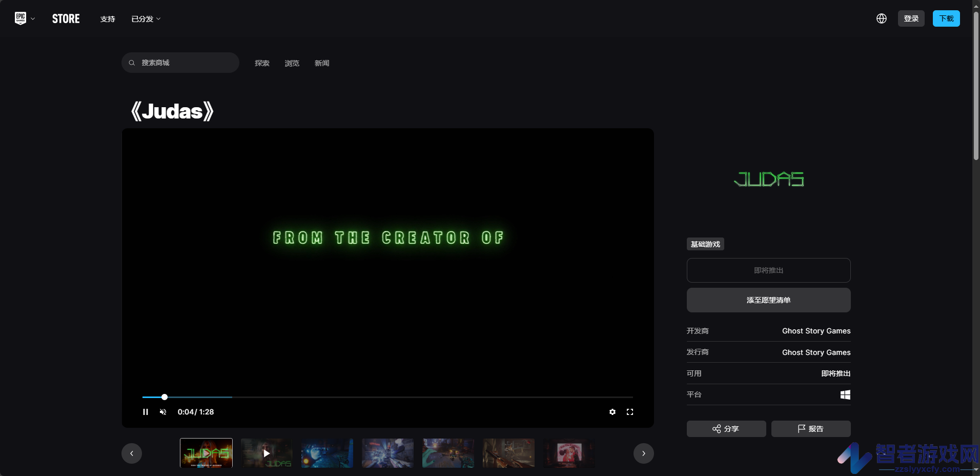This screenshot has height=476, width=980.
Task: Seek on the video progress bar
Action: (387, 397)
